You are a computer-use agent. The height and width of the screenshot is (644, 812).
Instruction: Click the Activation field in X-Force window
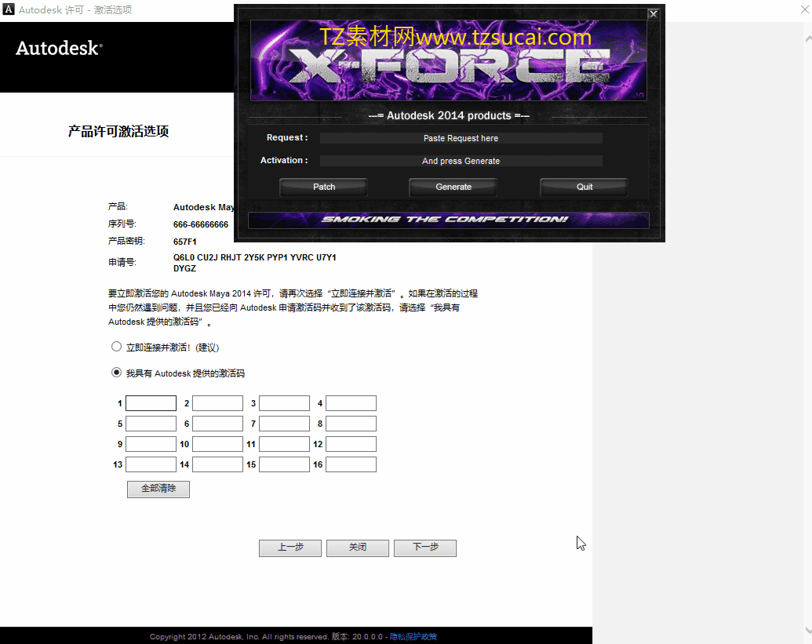pos(461,161)
